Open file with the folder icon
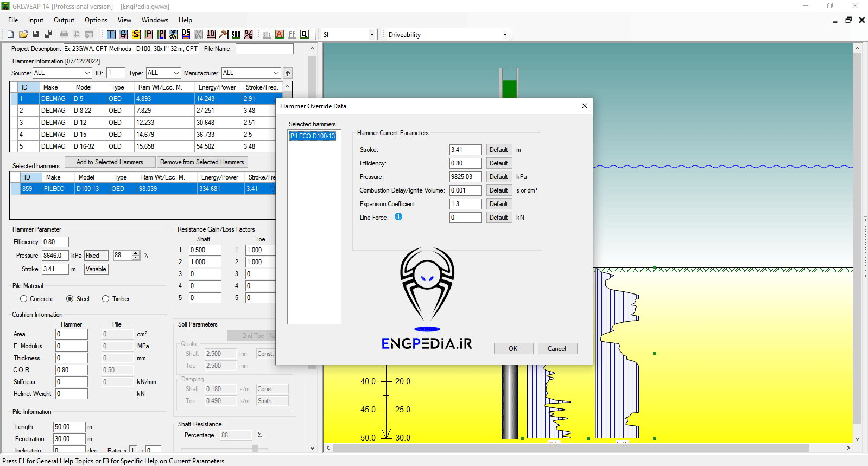Screen dimensions: 868x466 (23, 34)
